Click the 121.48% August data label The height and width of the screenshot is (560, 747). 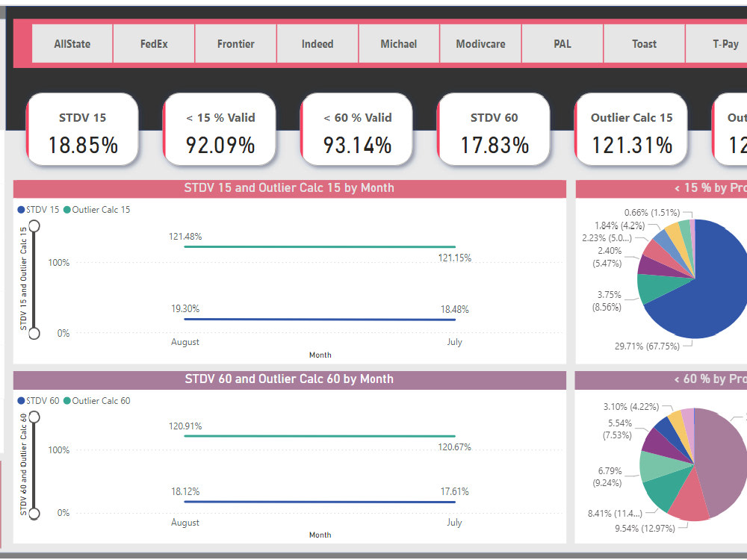(185, 236)
